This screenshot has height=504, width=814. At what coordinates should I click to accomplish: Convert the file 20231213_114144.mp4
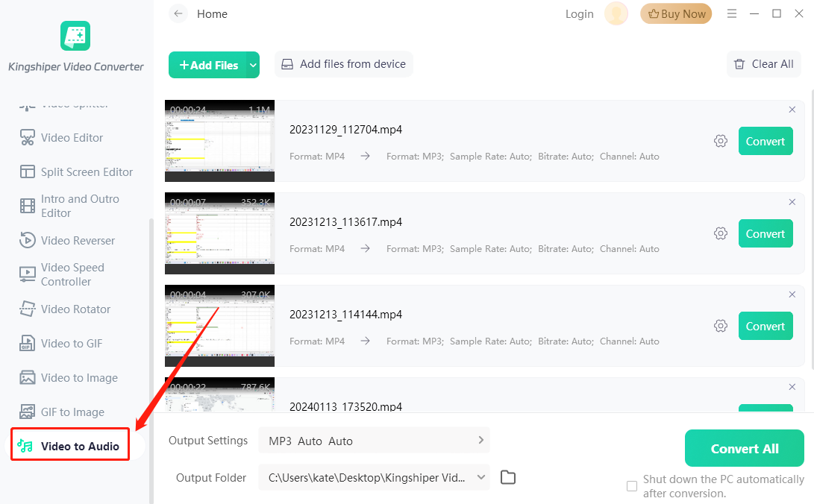click(766, 326)
